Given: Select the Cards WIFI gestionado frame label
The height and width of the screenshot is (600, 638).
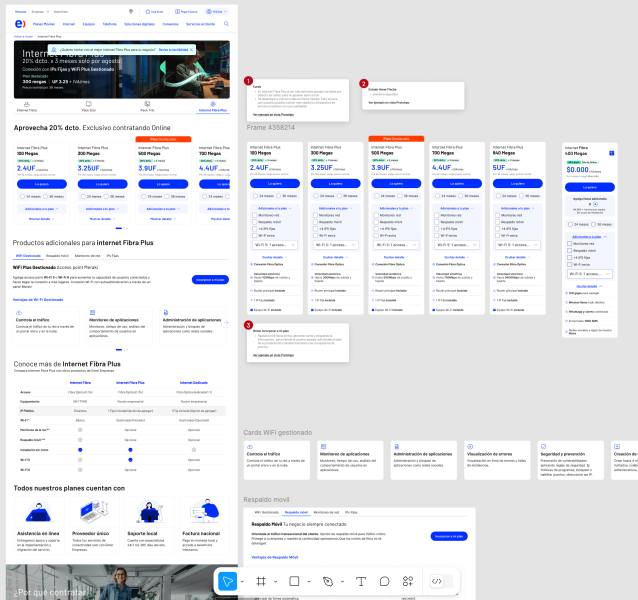Looking at the screenshot, I should [x=278, y=432].
